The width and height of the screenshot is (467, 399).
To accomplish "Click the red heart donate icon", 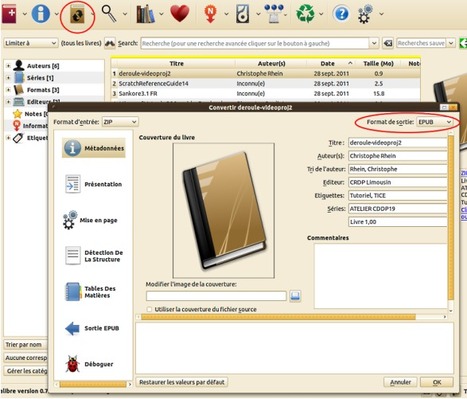I will [180, 14].
